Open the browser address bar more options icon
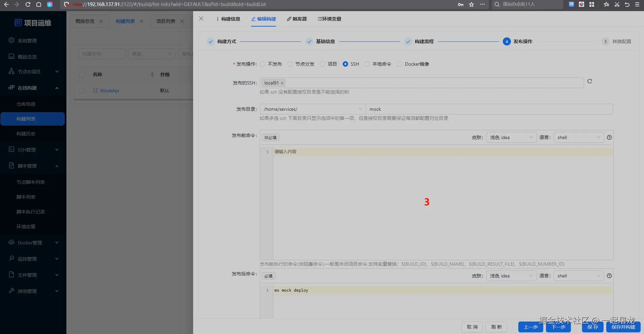The height and width of the screenshot is (334, 644). 482,4
